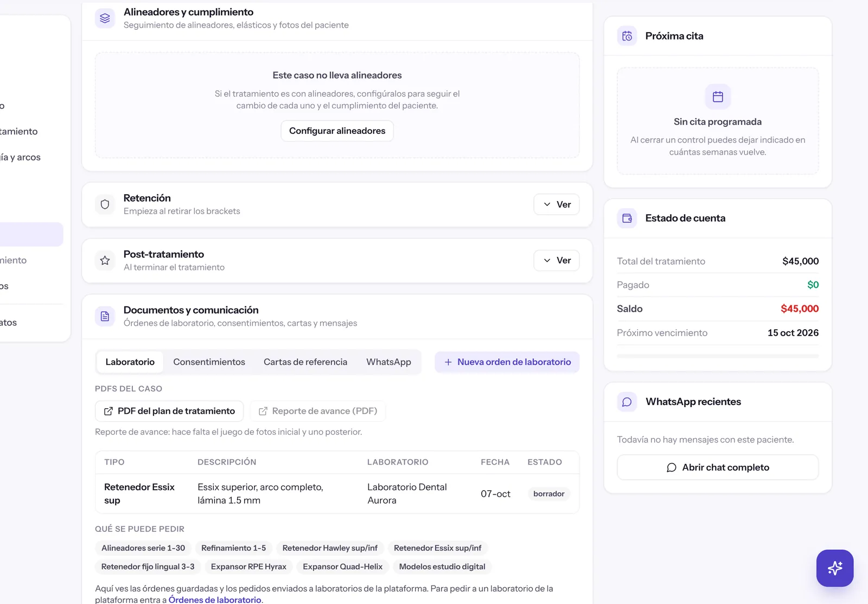Click the WhatsApp recientes chat bubble icon

[x=627, y=402]
